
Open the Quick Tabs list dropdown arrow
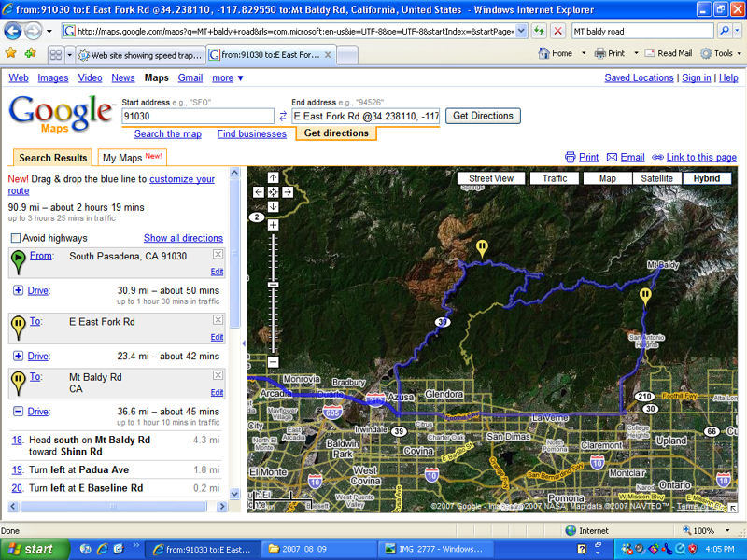pyautogui.click(x=69, y=55)
